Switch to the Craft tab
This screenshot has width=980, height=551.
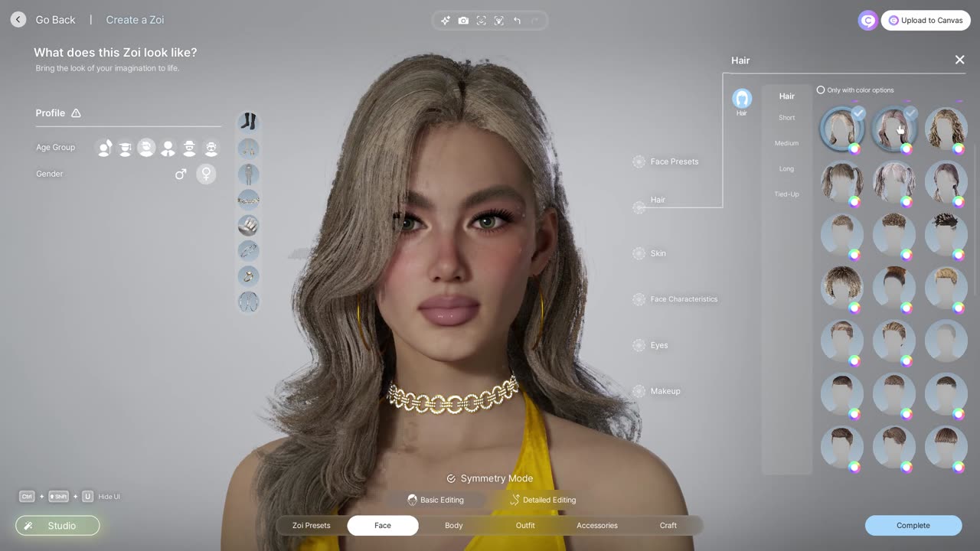(x=668, y=526)
